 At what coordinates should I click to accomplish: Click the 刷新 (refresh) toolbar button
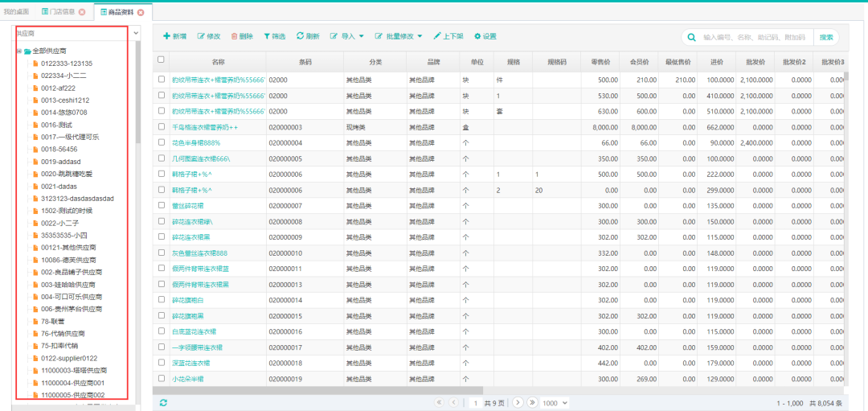click(308, 36)
